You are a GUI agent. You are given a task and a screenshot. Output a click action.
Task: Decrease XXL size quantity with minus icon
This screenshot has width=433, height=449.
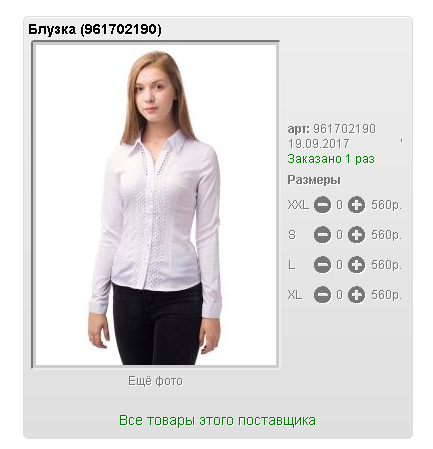tap(322, 205)
